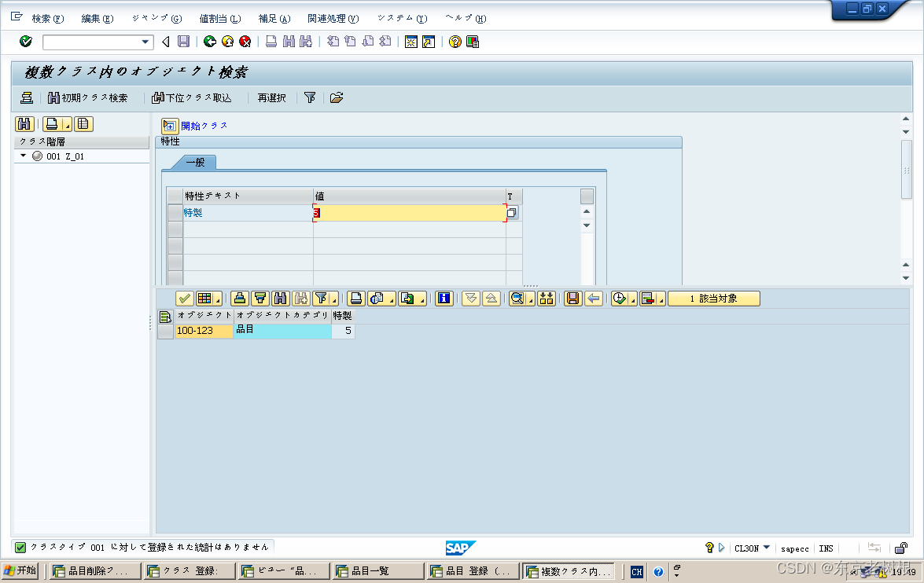924x583 pixels.
Task: Select the 初期クラス検索 search icon
Action: pyautogui.click(x=51, y=97)
